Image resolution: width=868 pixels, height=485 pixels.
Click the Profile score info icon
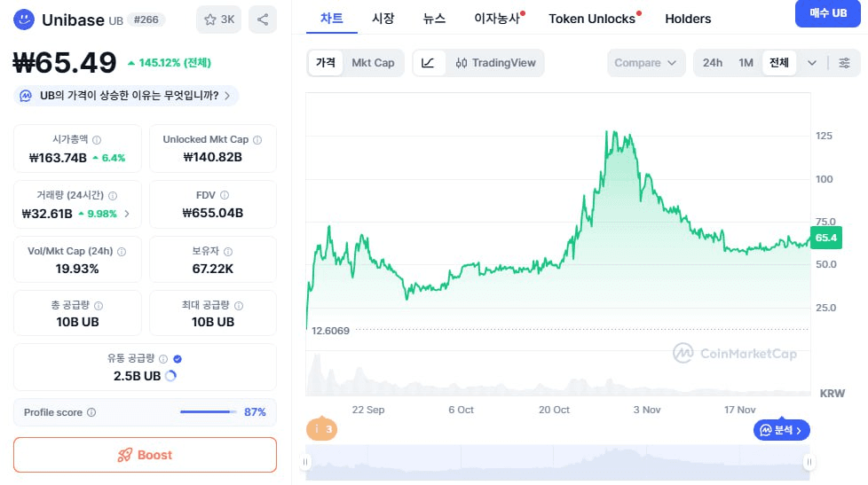pyautogui.click(x=91, y=412)
